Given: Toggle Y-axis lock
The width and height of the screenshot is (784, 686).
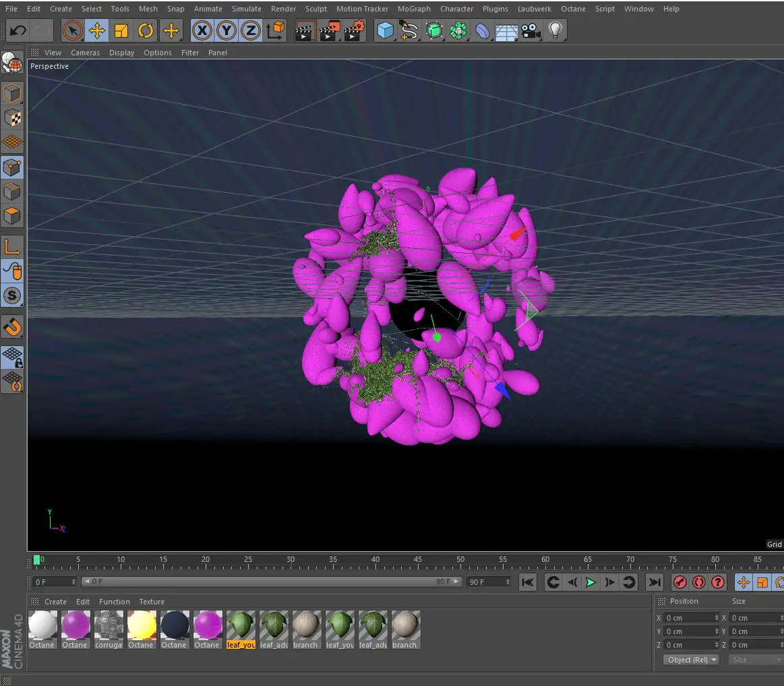Looking at the screenshot, I should point(227,31).
